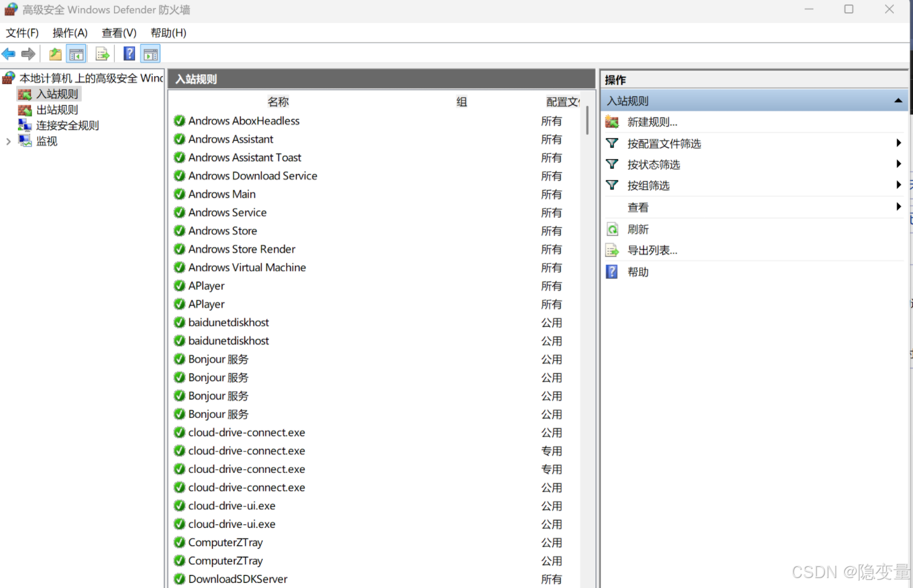Collapse the 入站规则 actions section arrow
This screenshot has width=913, height=588.
pos(898,100)
